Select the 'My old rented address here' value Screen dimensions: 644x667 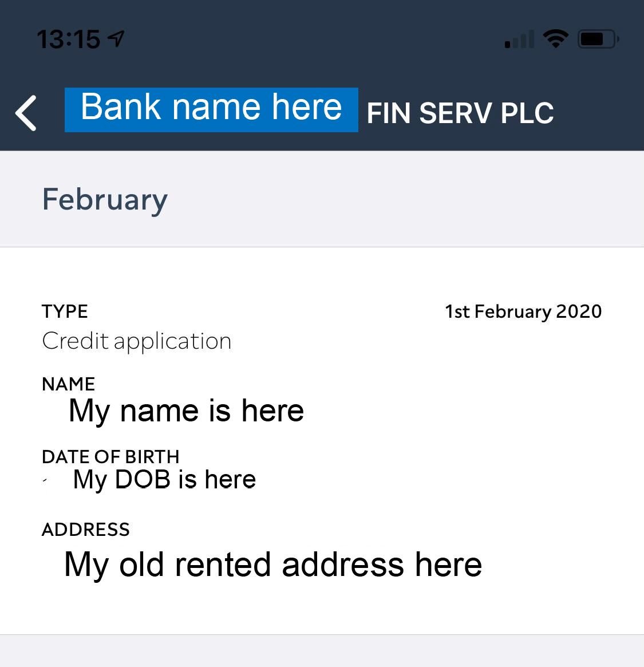[273, 565]
